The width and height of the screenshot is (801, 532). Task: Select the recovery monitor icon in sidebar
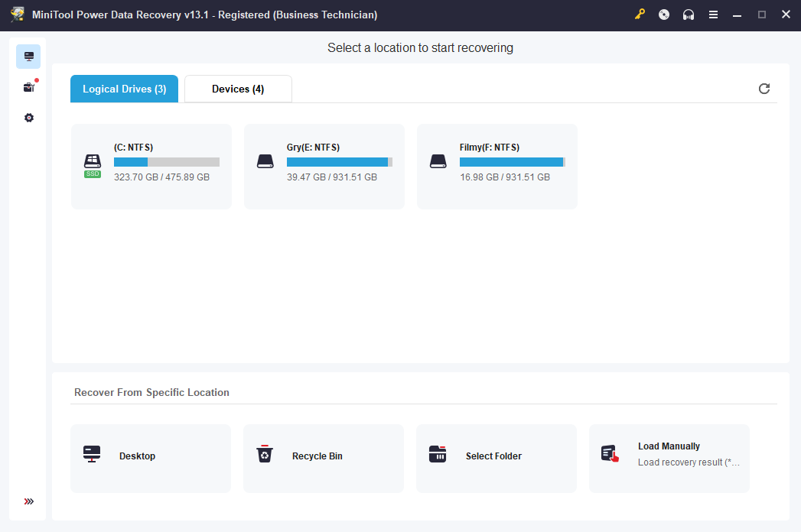pos(28,56)
